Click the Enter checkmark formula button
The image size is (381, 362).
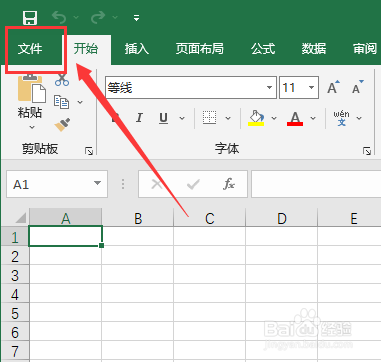[193, 184]
